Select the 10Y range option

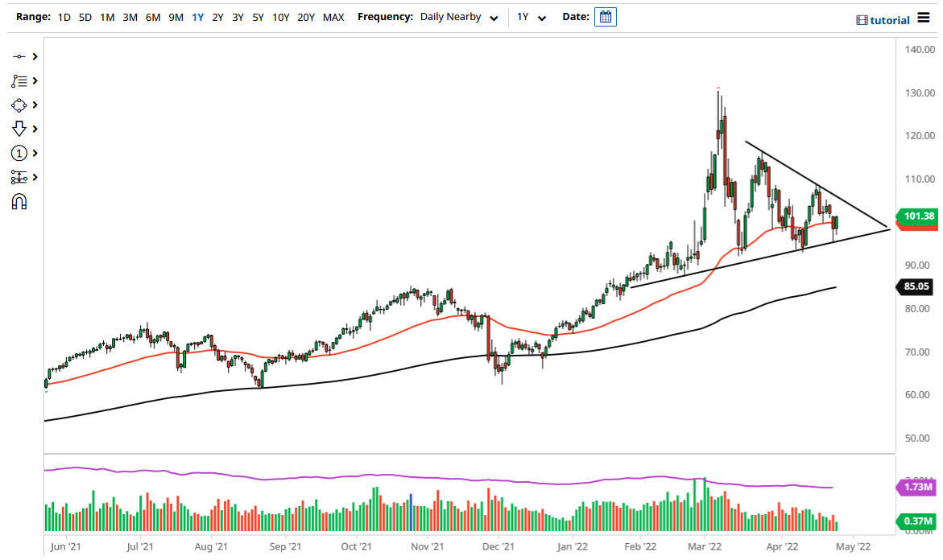(x=280, y=16)
